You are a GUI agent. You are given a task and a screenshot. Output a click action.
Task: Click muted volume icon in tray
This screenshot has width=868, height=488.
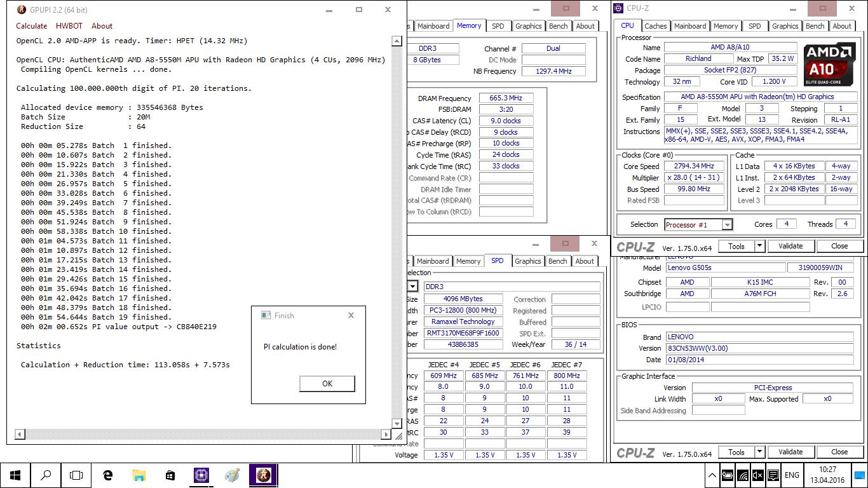(x=757, y=475)
